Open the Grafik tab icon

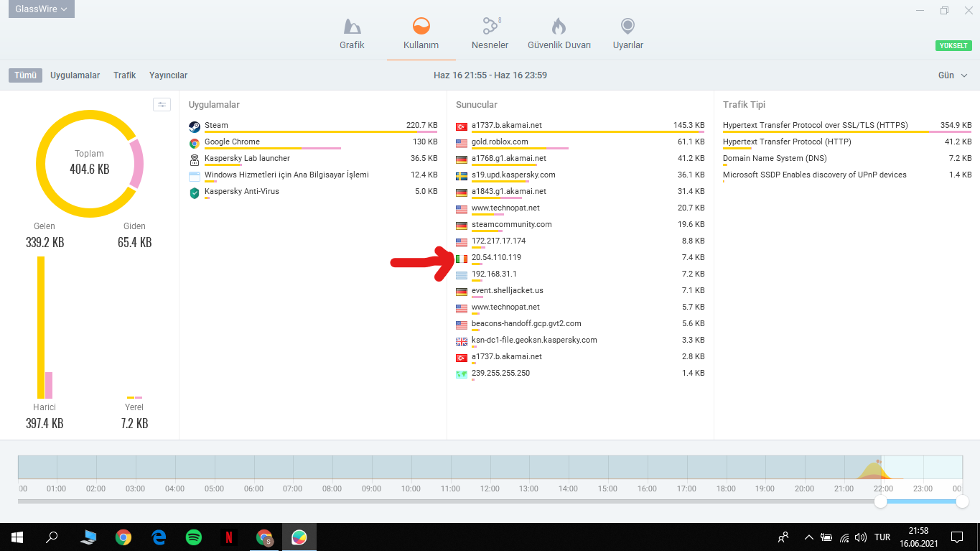(x=352, y=27)
